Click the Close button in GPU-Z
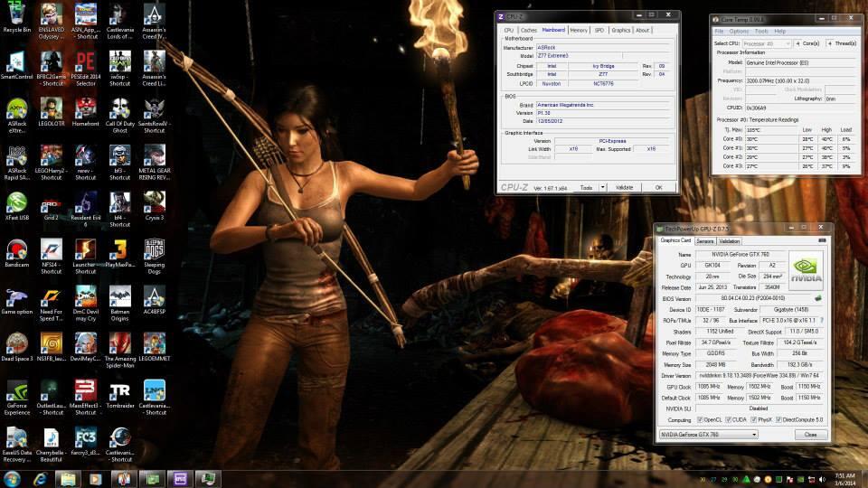 click(x=810, y=435)
